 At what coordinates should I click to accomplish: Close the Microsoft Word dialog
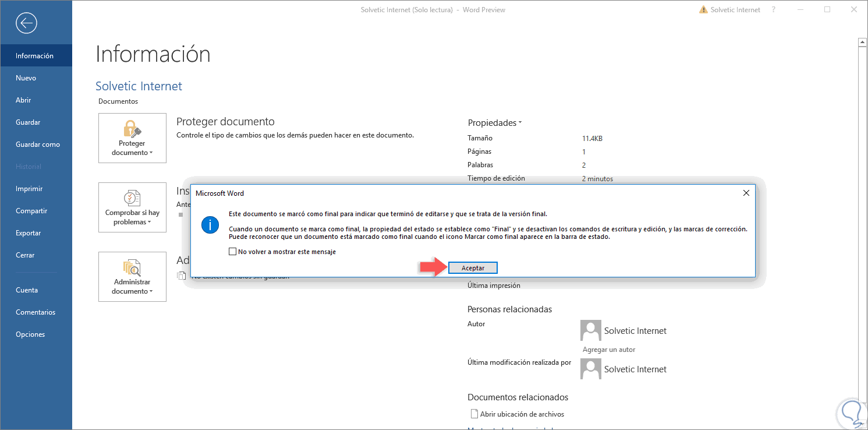click(746, 193)
